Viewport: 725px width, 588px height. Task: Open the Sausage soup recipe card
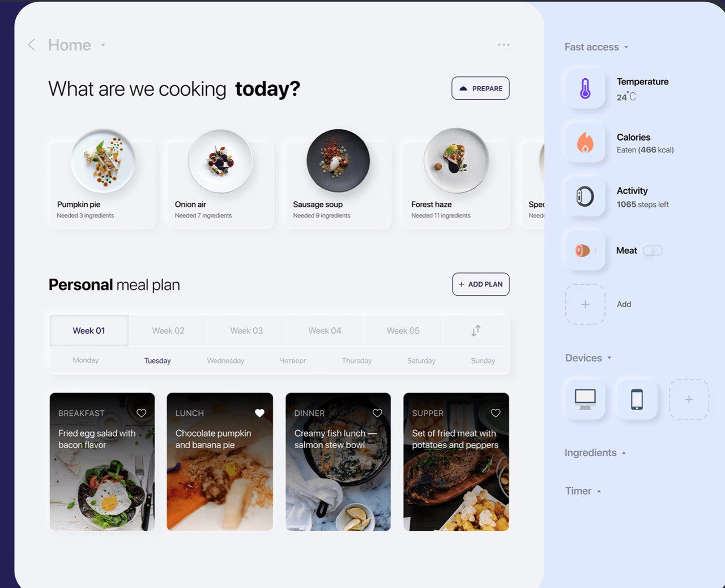[x=338, y=179]
